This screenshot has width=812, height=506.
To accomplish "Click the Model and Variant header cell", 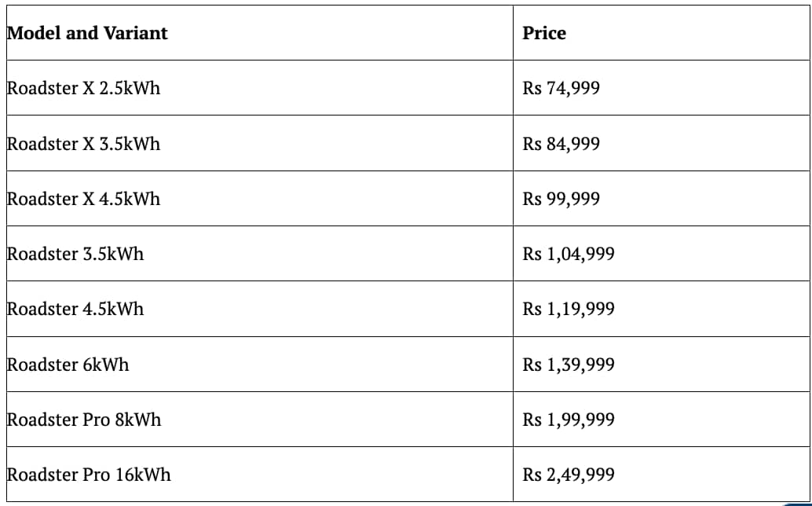I will pyautogui.click(x=259, y=33).
